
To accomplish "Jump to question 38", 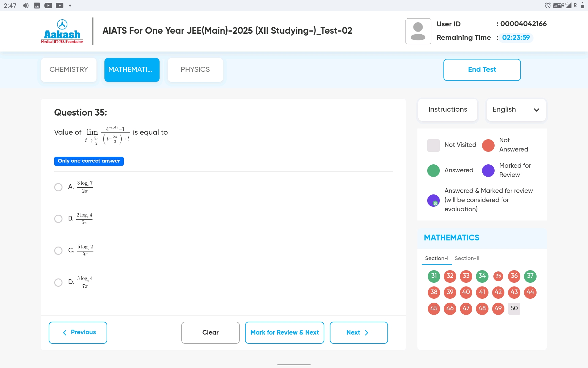I will 434,292.
